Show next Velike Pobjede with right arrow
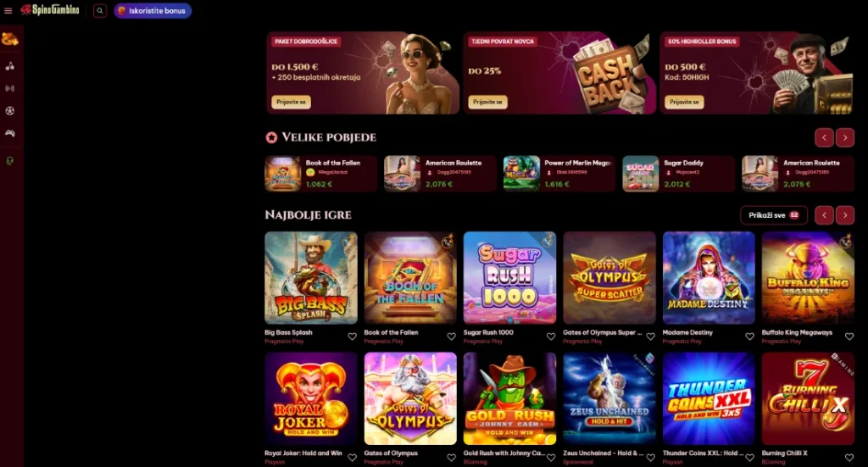868x467 pixels. coord(845,138)
